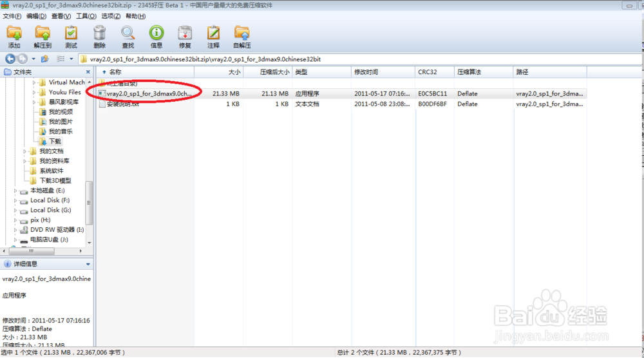The width and height of the screenshot is (644, 358).
Task: Sort by the 路径 column header
Action: (x=551, y=72)
